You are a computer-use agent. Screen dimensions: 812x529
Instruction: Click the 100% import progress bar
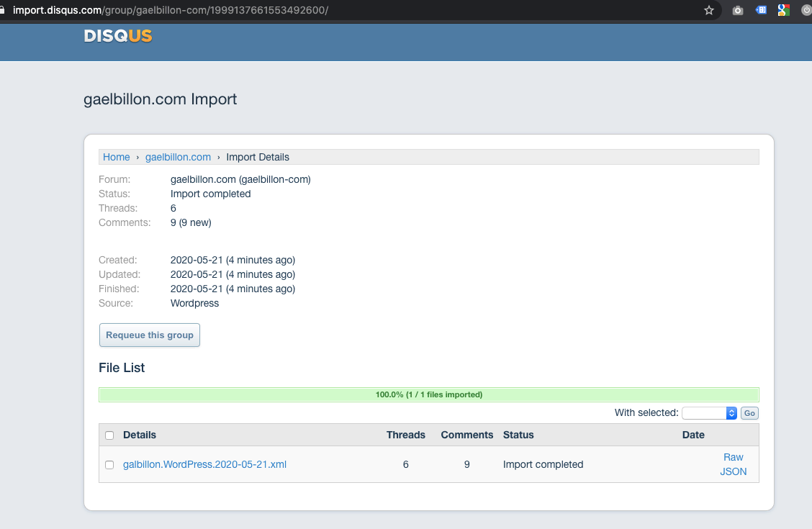(x=428, y=394)
